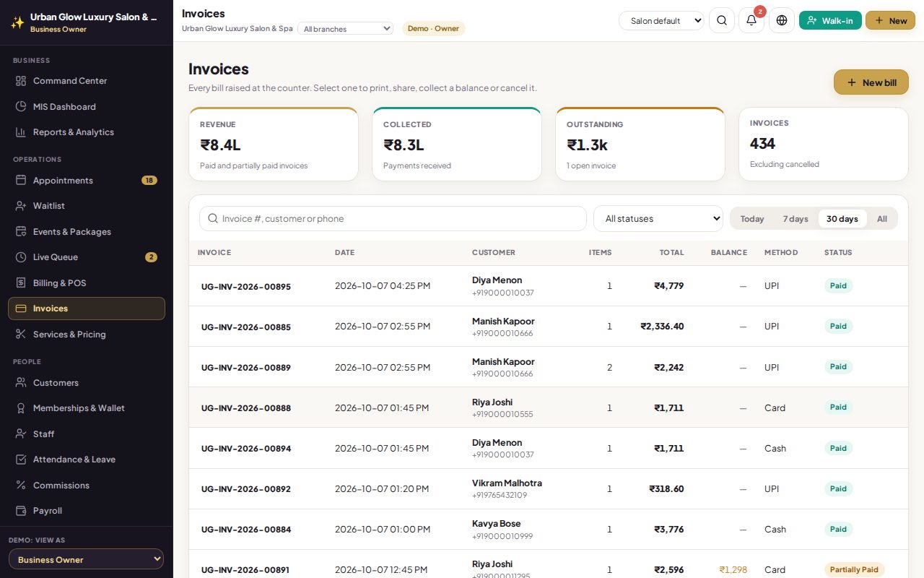Viewport: 924px width, 578px height.
Task: Select the Today range tab
Action: [x=751, y=218]
